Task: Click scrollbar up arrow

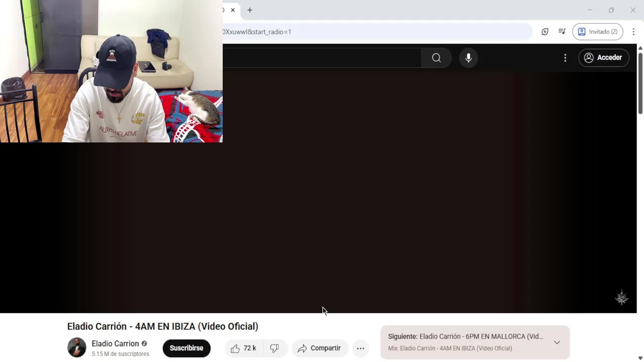Action: 640,47
